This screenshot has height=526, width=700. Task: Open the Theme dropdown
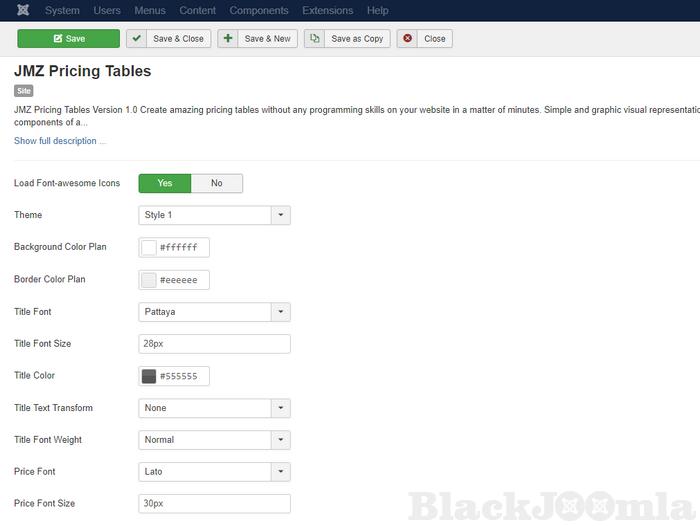coord(281,215)
